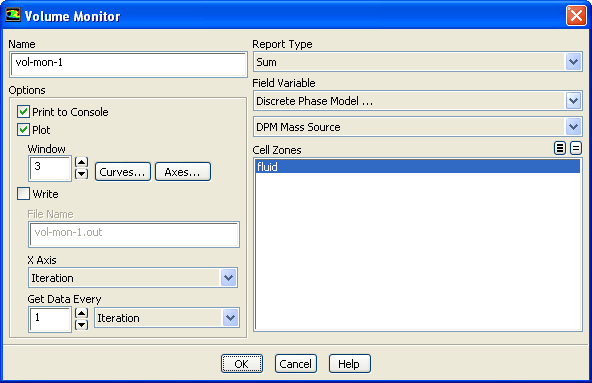This screenshot has width=592, height=383.
Task: Close the Volume Monitor dialog
Action: 576,16
